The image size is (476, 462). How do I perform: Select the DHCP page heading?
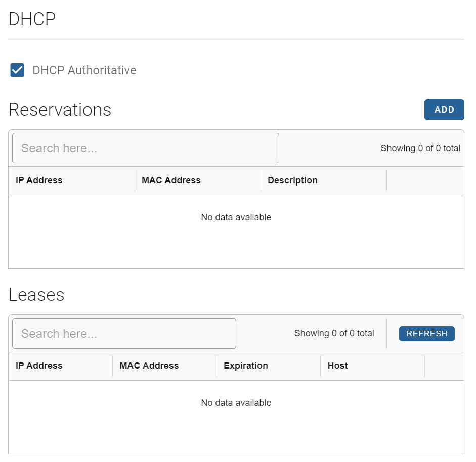31,19
